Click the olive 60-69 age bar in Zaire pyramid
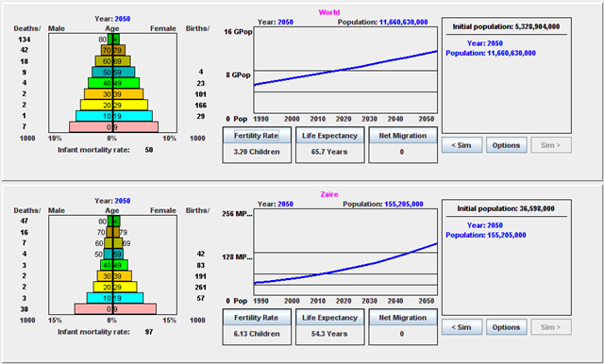This screenshot has height=364, width=604. tap(113, 243)
